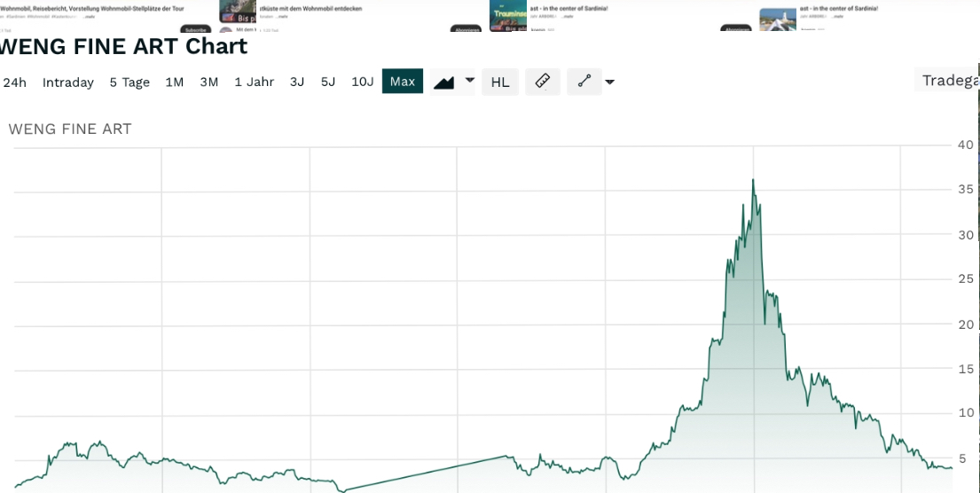Click the 25 value on price axis
Image resolution: width=980 pixels, height=493 pixels.
click(966, 278)
